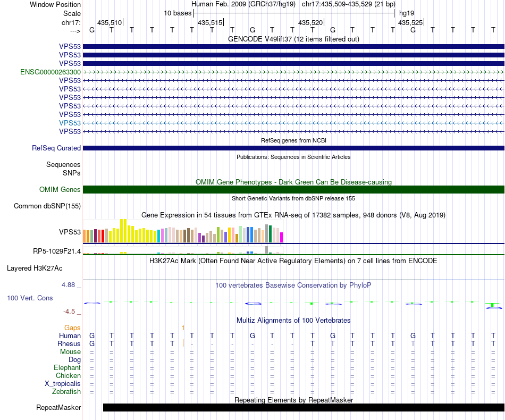Click the Human Feb. 2009 (GRCh37/hg19) title
Image resolution: width=505 pixels, height=420 pixels.
coord(243,4)
